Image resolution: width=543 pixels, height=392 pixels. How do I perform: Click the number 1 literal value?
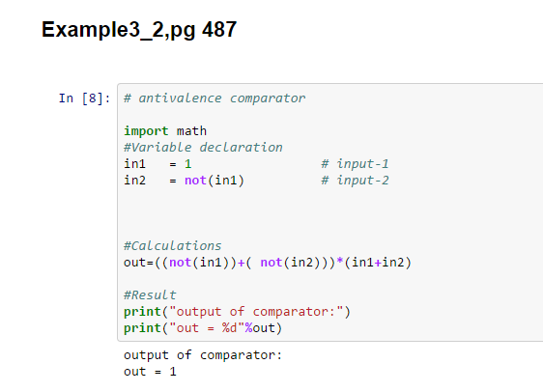187,164
